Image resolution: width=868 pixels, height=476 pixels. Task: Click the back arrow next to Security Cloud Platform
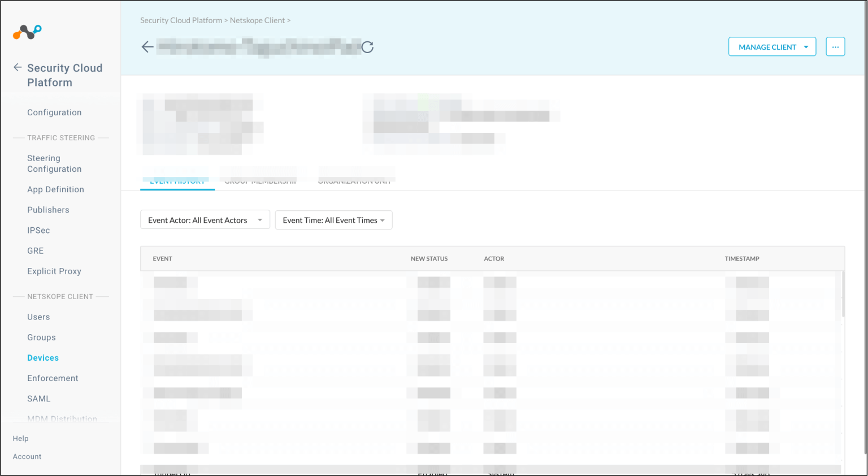18,67
